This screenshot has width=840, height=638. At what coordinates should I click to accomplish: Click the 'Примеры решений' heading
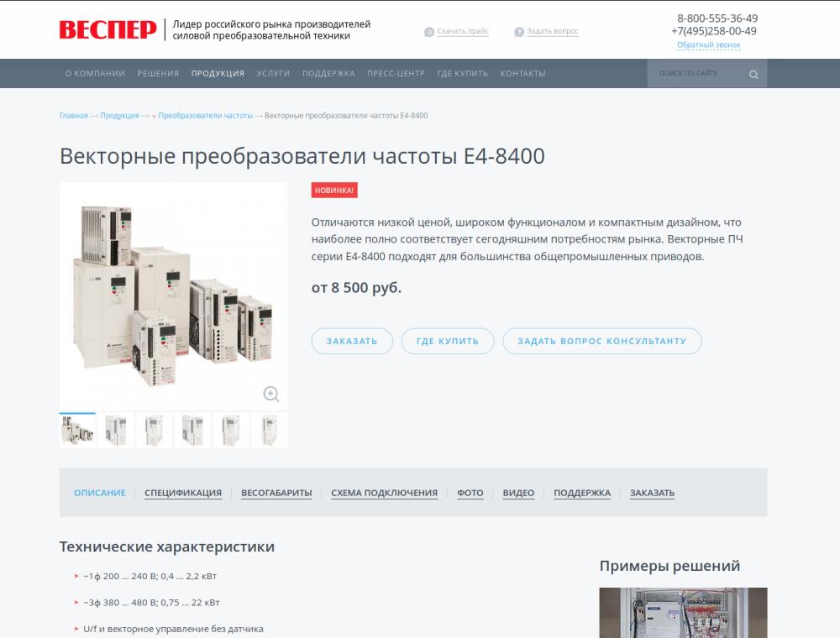pos(669,566)
